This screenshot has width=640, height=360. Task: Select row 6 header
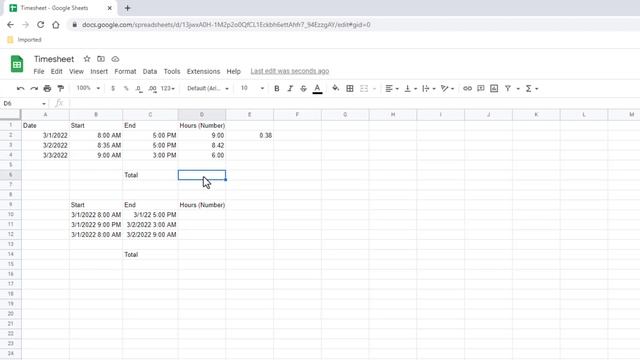pos(11,175)
